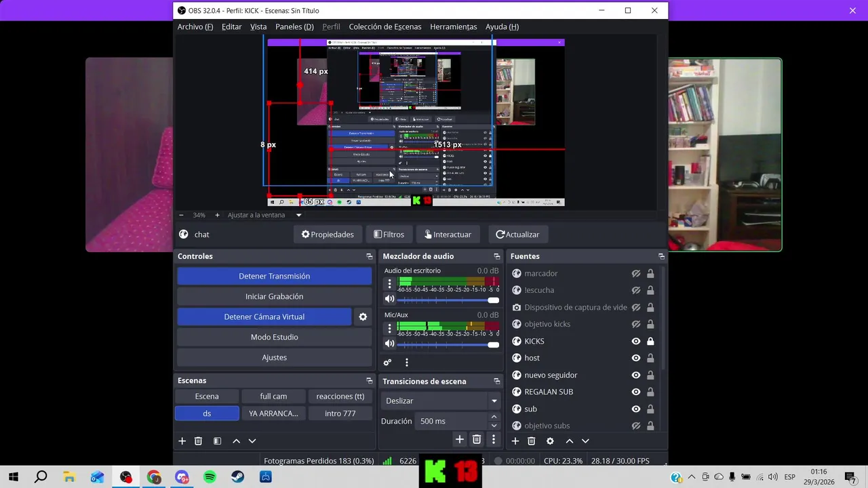This screenshot has height=488, width=868.
Task: Open Mic/Aux options menu
Action: point(389,329)
